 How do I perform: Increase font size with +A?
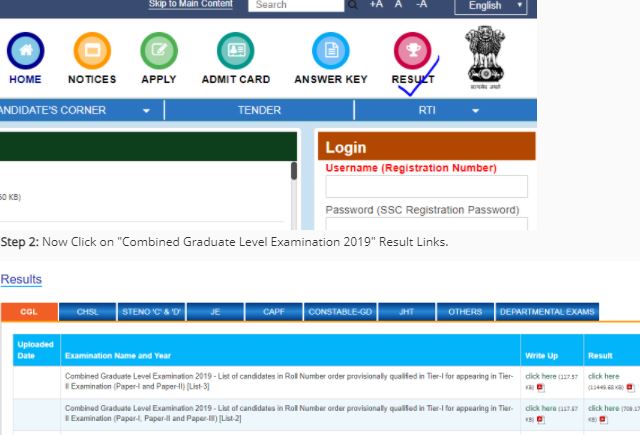pyautogui.click(x=376, y=4)
